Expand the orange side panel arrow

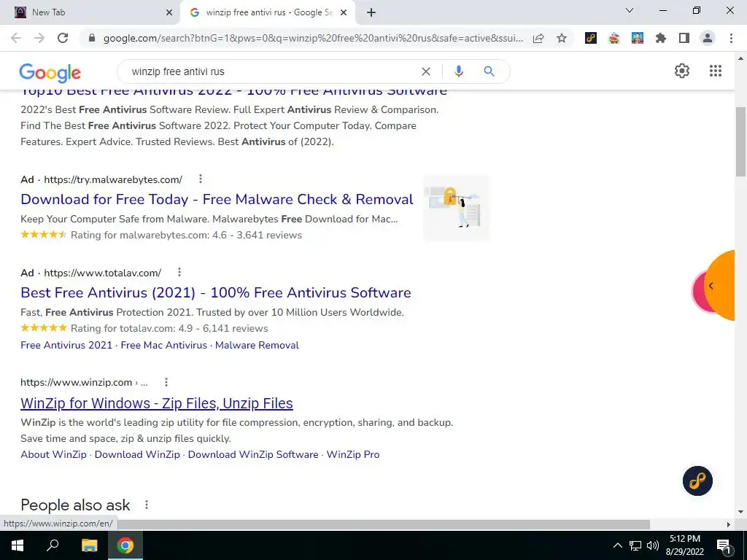711,286
